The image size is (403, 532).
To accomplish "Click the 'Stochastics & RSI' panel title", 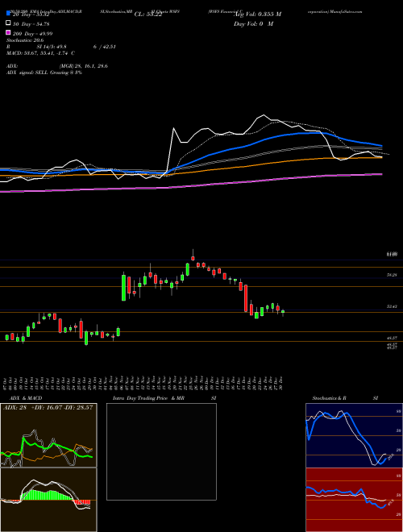I will [x=345, y=398].
